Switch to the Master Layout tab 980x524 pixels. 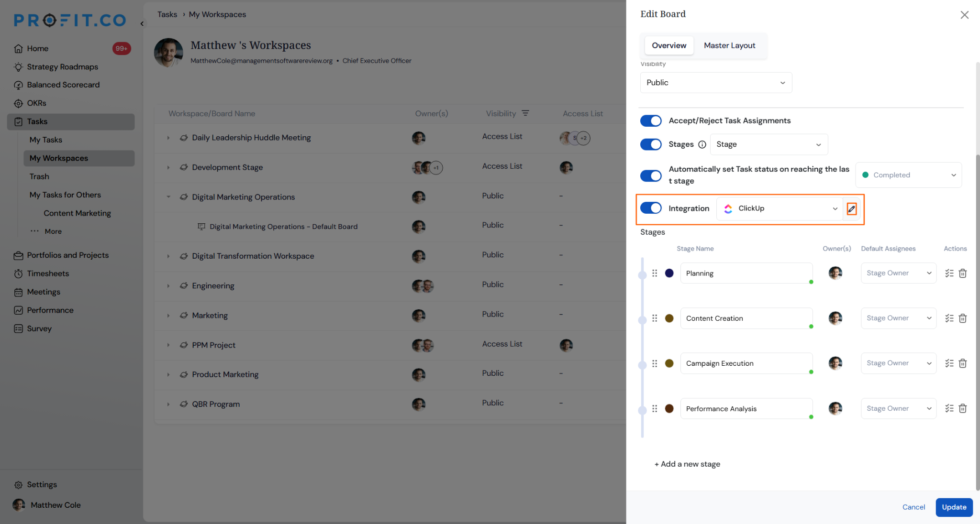tap(729, 45)
